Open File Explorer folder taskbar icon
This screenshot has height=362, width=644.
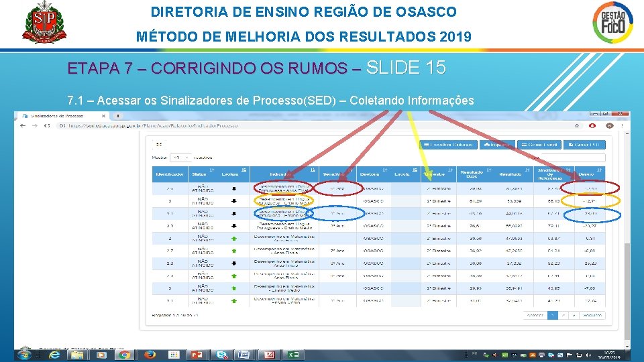78,355
